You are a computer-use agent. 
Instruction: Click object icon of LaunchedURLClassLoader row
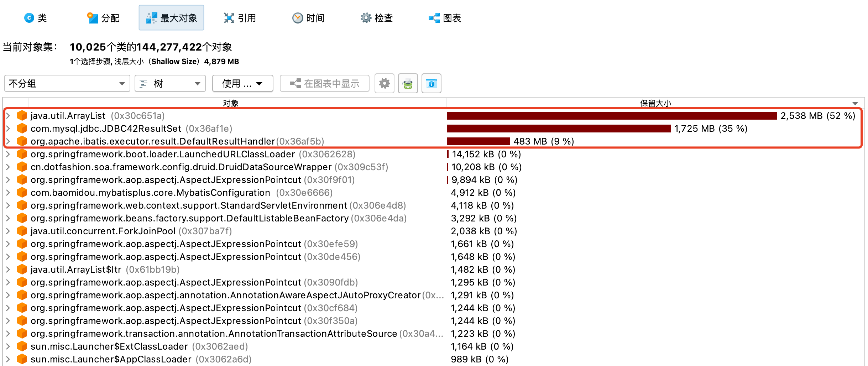tap(22, 154)
